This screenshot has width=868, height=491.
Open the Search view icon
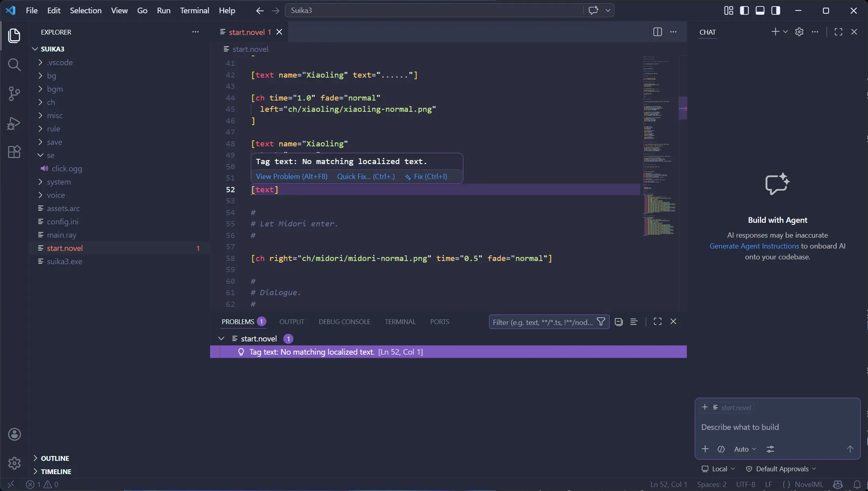(x=14, y=64)
